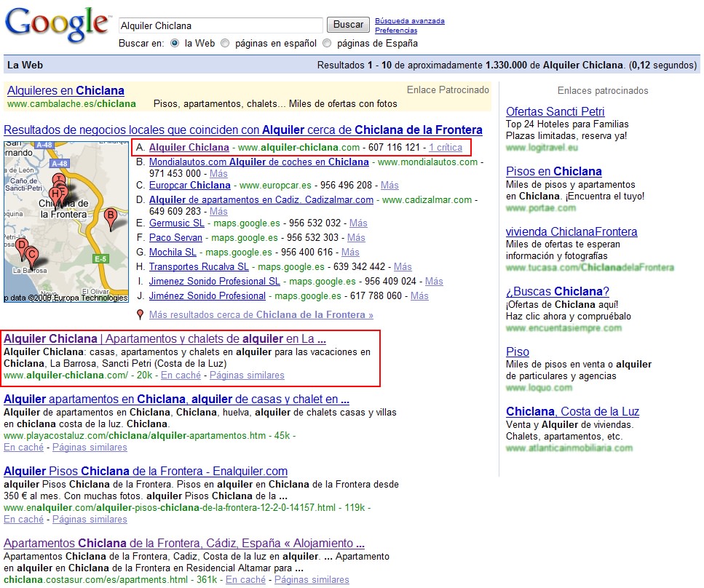Open 'Más resultados cerca de Chiclana' link

tap(261, 314)
